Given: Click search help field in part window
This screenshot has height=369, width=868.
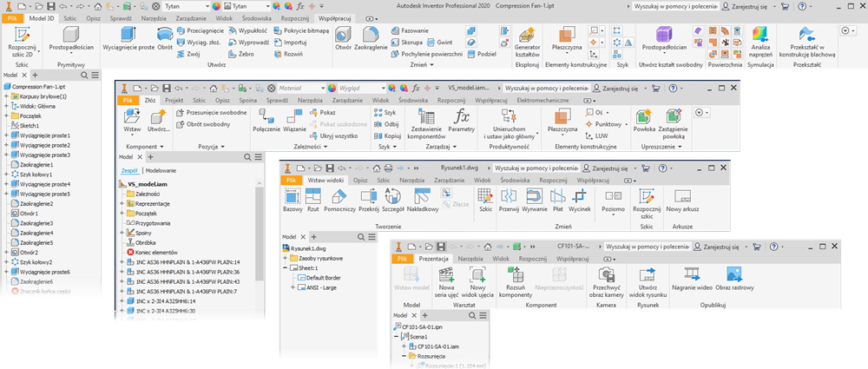Looking at the screenshot, I should point(675,7).
